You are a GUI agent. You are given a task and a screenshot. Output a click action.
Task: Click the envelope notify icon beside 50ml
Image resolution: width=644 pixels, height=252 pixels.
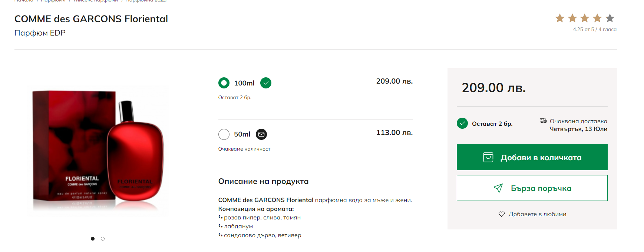[x=261, y=134]
